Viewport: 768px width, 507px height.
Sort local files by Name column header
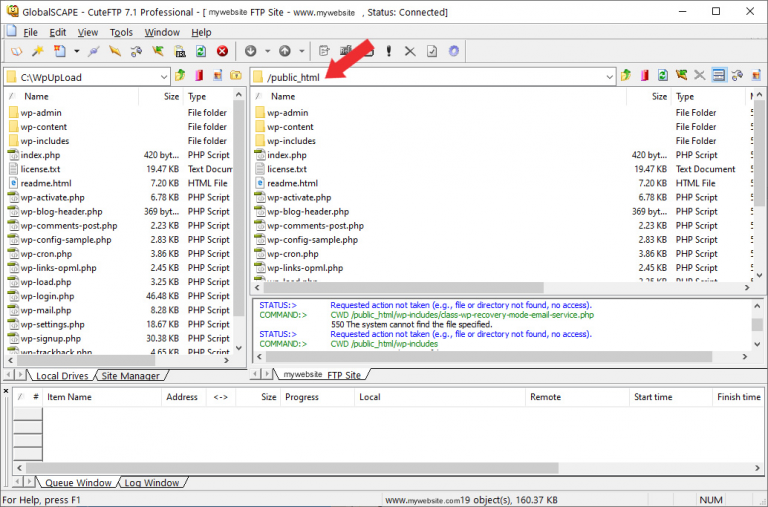[36, 97]
